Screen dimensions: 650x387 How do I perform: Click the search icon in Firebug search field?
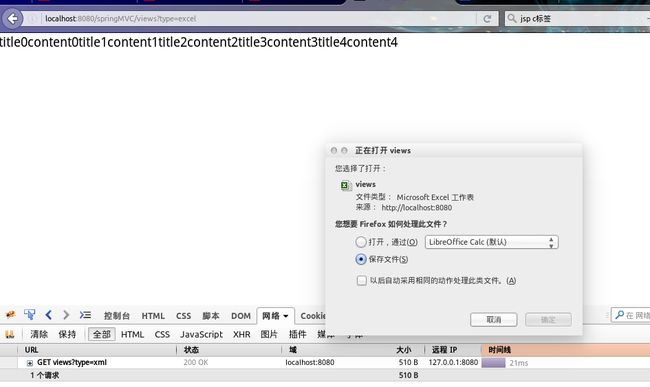click(x=619, y=315)
